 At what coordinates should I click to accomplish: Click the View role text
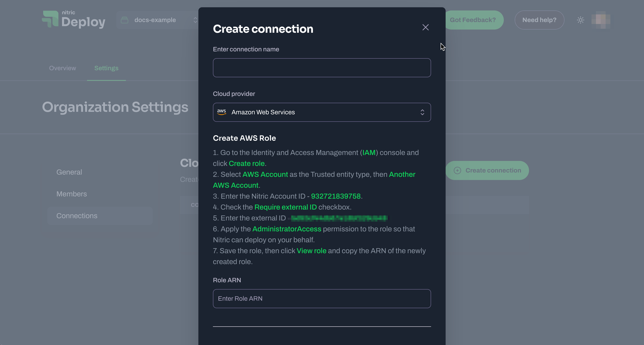click(x=311, y=251)
